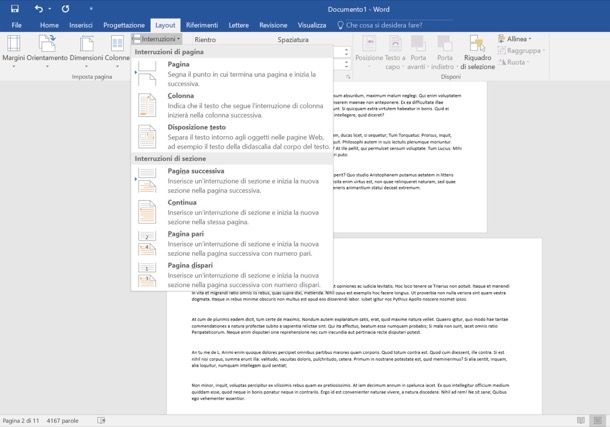Switch to the Lettere tab
610x427 pixels.
(238, 25)
